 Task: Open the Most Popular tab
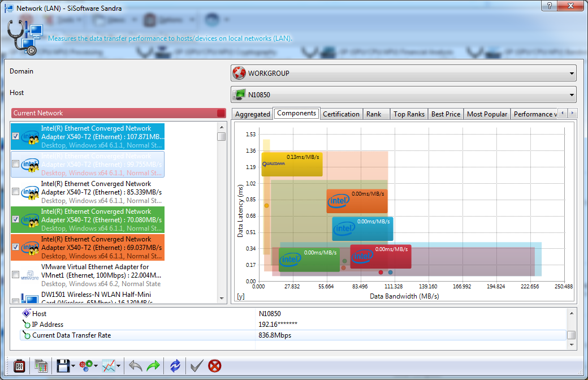click(x=487, y=114)
